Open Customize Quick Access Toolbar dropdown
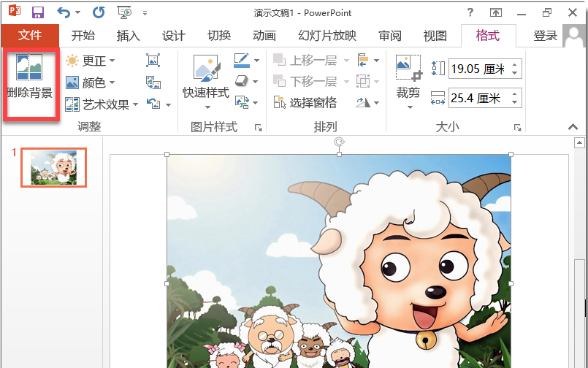Image resolution: width=588 pixels, height=368 pixels. tap(145, 12)
